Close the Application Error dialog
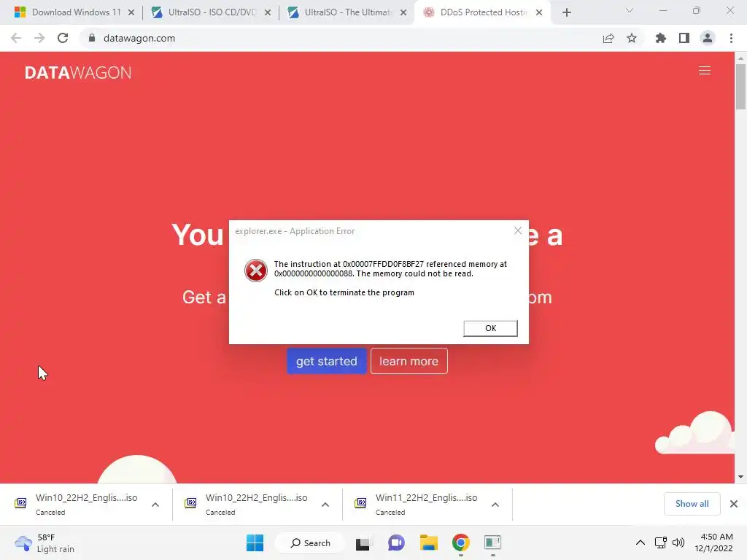Viewport: 747px width, 560px height. pos(518,231)
